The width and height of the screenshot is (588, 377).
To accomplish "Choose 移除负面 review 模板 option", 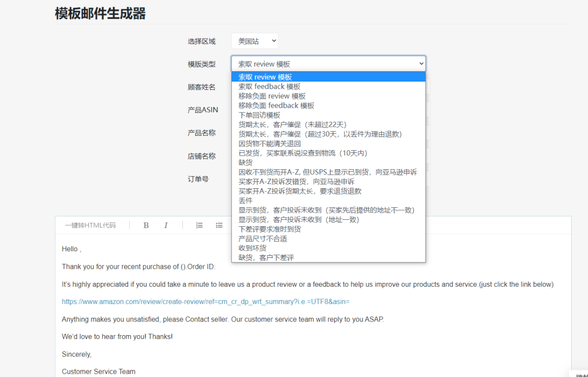I will pyautogui.click(x=328, y=96).
